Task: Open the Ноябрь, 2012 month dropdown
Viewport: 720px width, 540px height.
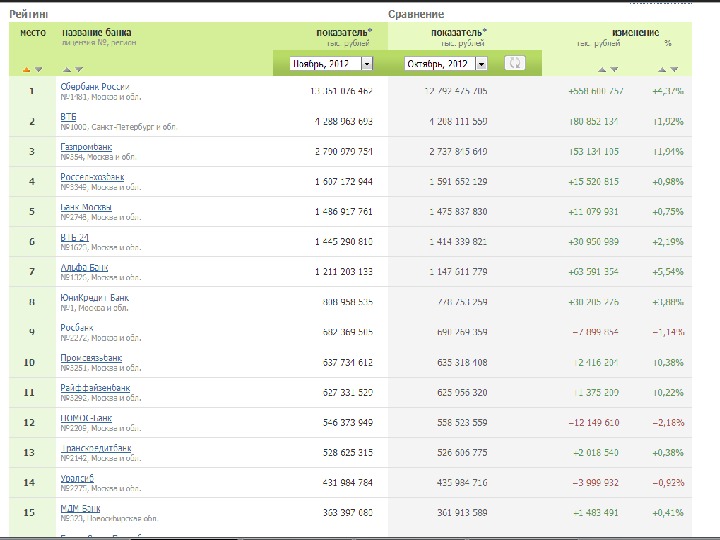Action: tap(331, 63)
